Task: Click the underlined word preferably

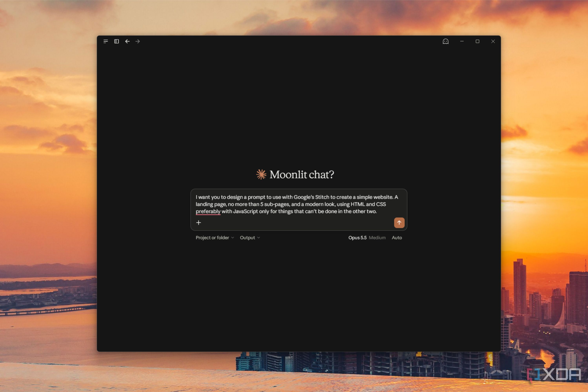Action: coord(208,211)
